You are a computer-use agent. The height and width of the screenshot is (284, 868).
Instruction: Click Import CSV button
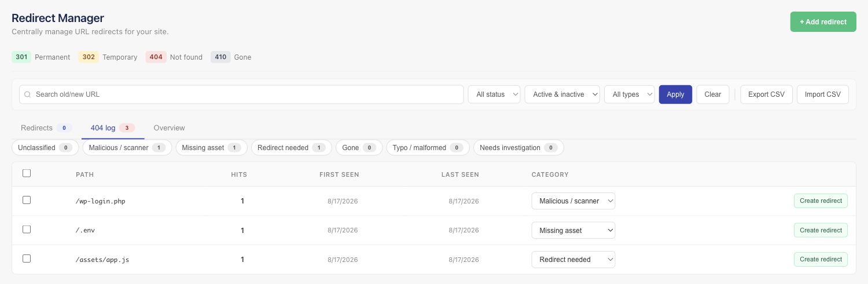coord(822,94)
